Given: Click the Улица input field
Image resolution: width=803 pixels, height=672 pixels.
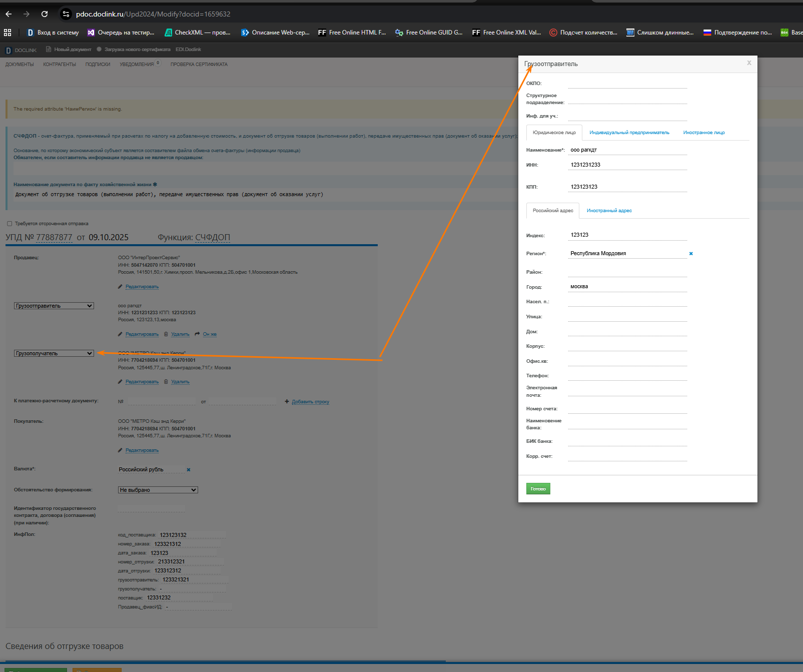Looking at the screenshot, I should pyautogui.click(x=627, y=317).
